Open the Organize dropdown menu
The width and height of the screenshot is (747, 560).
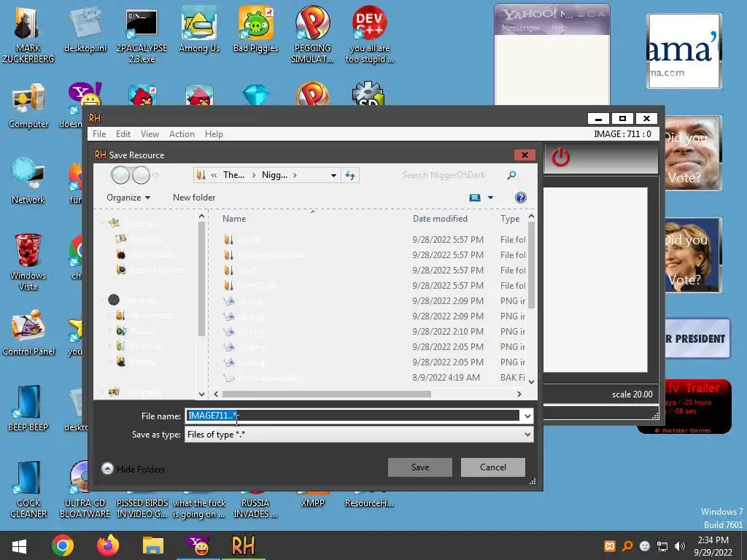pos(128,198)
